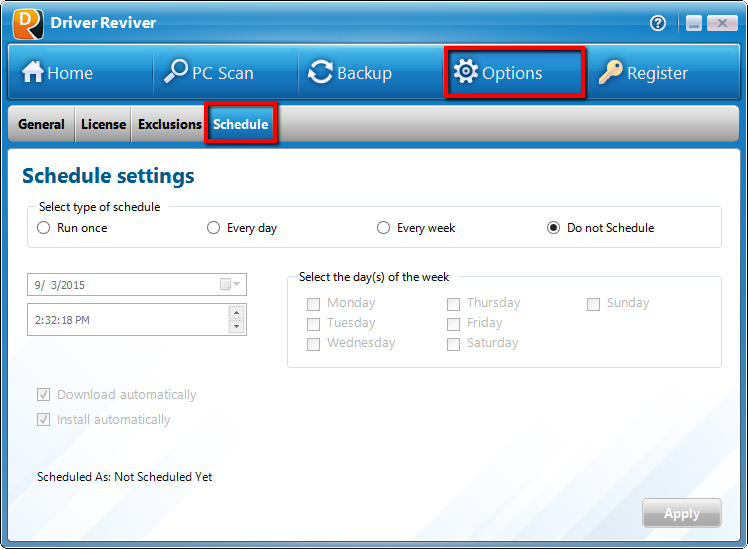Decrease time with the down spinner arrow
Viewport: 748px width, 549px height.
236,327
